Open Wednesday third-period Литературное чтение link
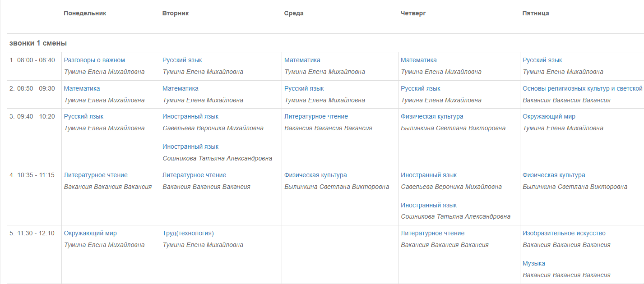 (x=316, y=116)
